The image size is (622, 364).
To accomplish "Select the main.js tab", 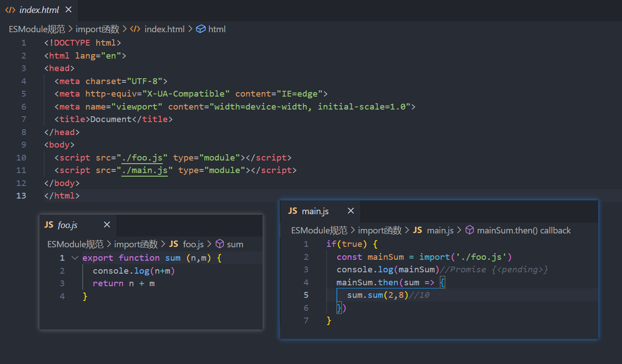I will [x=315, y=211].
